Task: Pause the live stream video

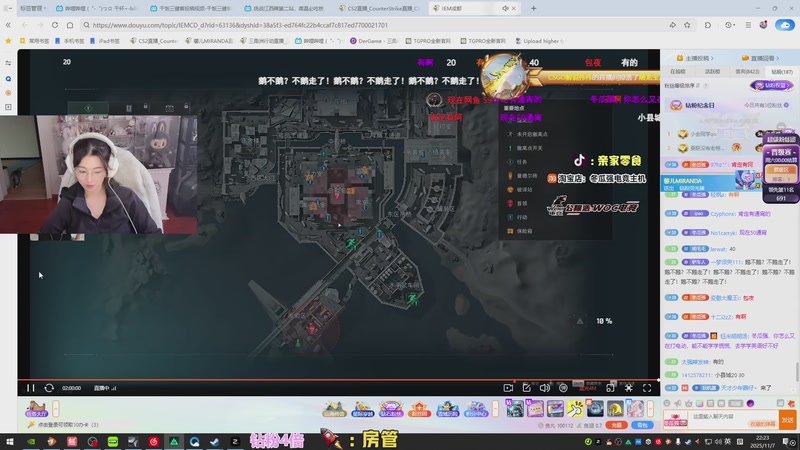Action: 31,388
